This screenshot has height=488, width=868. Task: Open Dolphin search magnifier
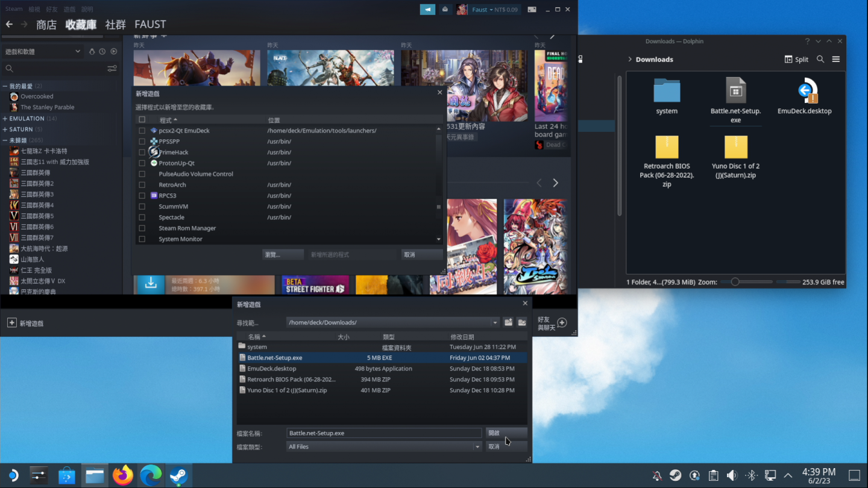(820, 59)
